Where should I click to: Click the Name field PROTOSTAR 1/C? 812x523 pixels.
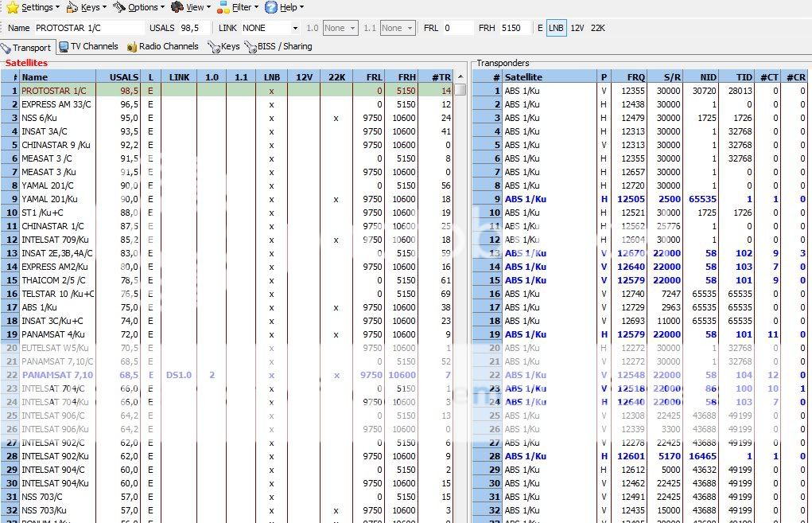(89, 28)
